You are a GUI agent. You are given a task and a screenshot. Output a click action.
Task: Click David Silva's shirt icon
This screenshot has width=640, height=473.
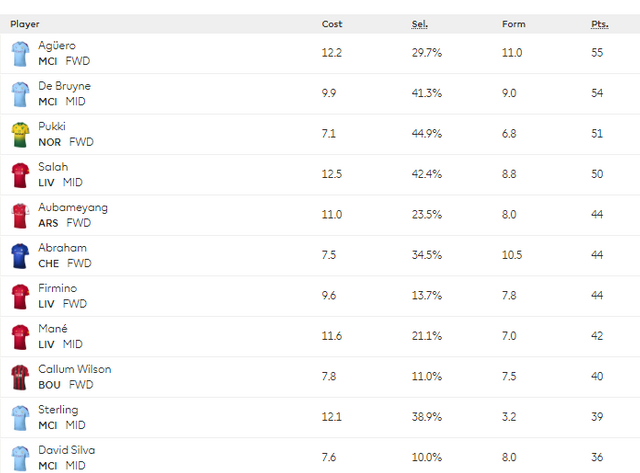pos(20,458)
